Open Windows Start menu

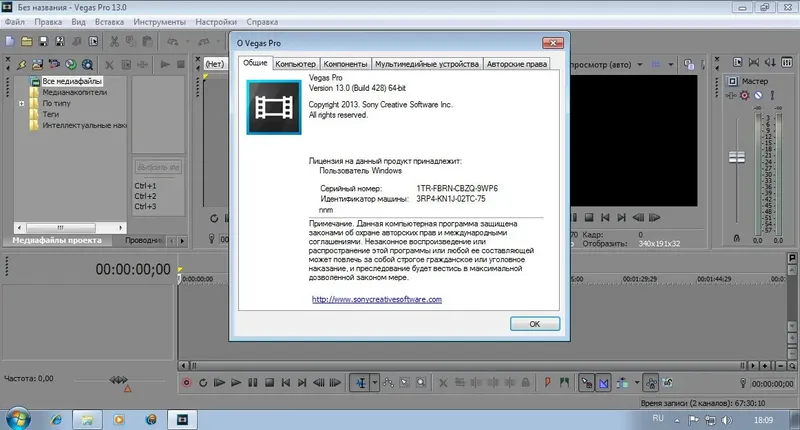tap(17, 419)
